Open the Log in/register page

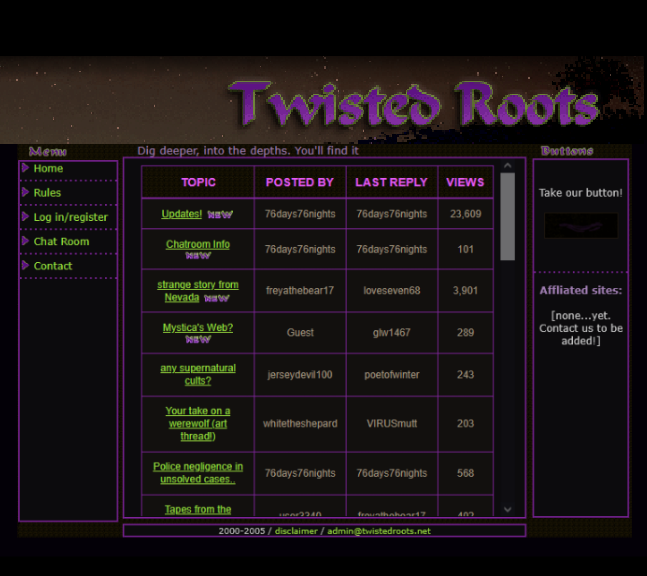(70, 217)
